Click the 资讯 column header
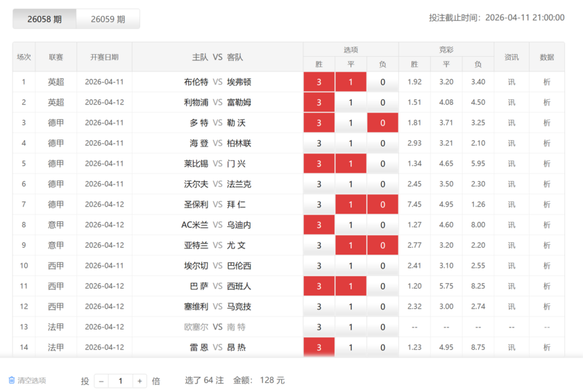 pos(512,57)
